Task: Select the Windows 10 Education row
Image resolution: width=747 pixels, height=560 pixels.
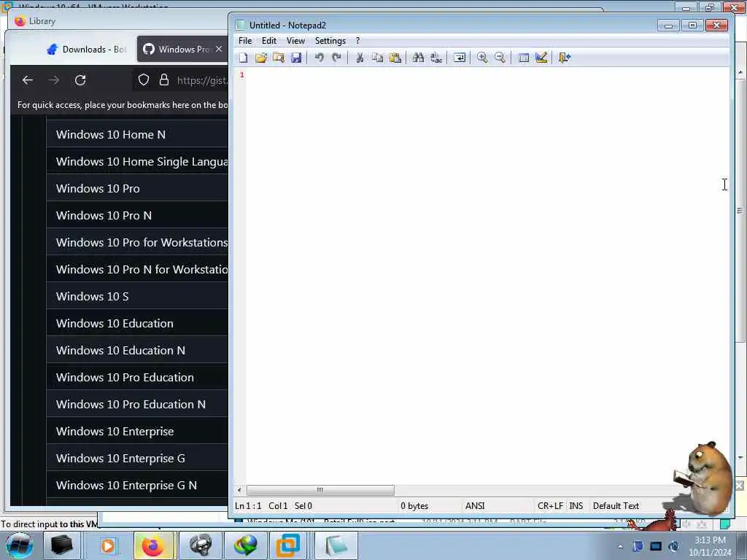Action: [137, 323]
